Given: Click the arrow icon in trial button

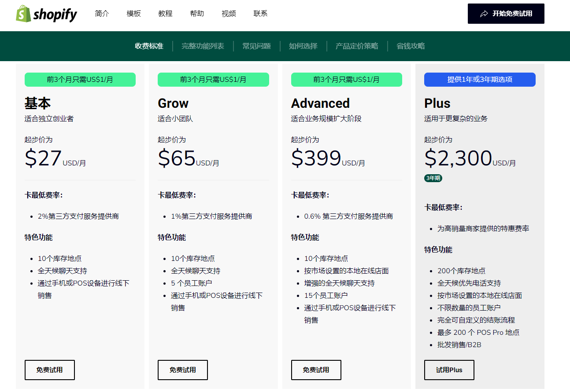Looking at the screenshot, I should [x=484, y=14].
